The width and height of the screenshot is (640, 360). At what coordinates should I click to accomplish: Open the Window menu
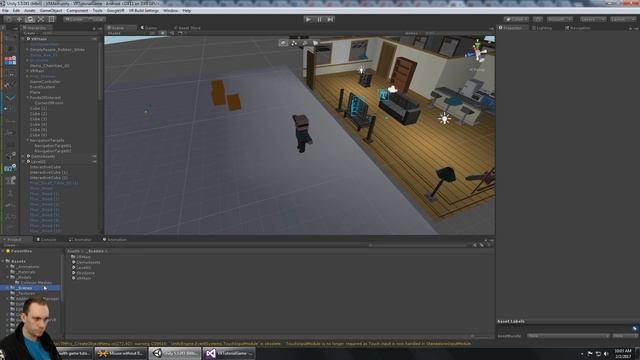coord(170,11)
